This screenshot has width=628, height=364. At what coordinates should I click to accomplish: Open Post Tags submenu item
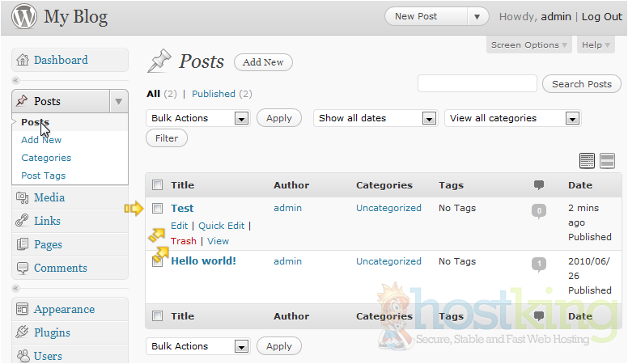[x=44, y=176]
